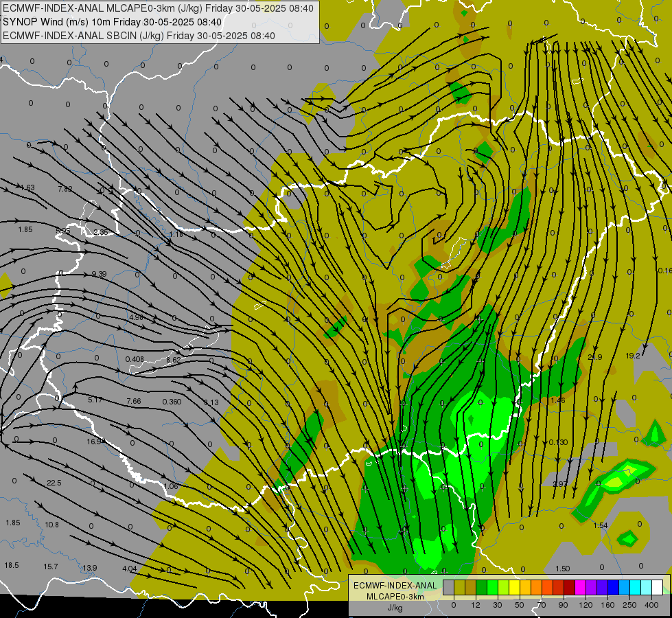Screen dimensions: 672x618
Task: Click the map value '1.54'
Action: coord(601,525)
